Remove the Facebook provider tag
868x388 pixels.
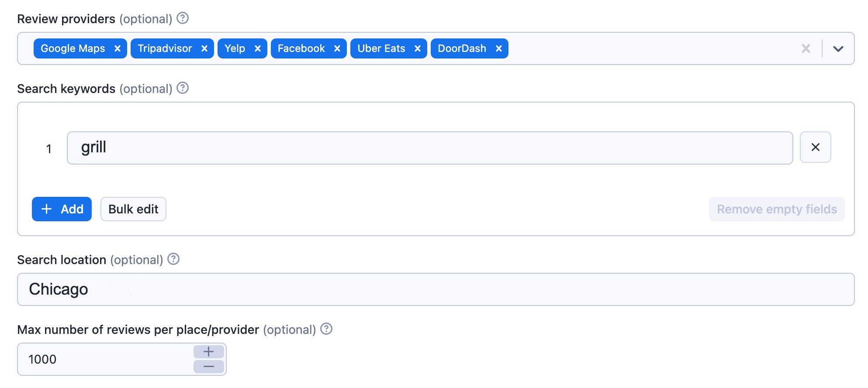(337, 48)
